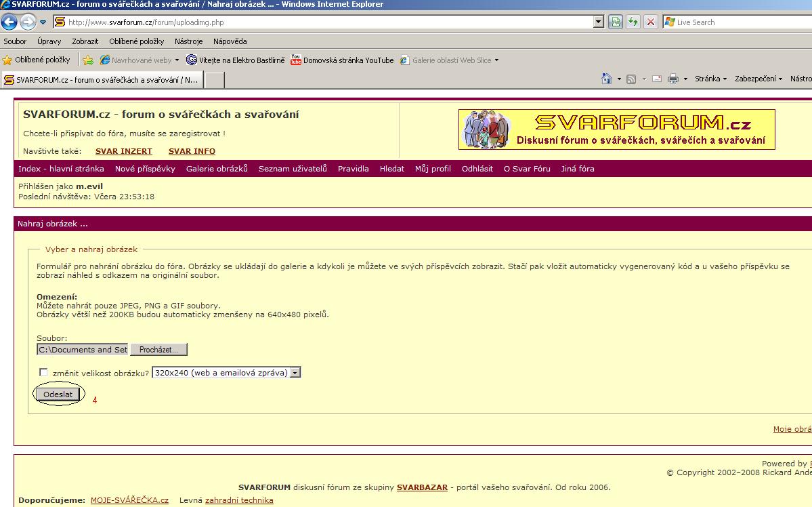The image size is (812, 507).
Task: Click Odhlásit to log out
Action: [477, 169]
